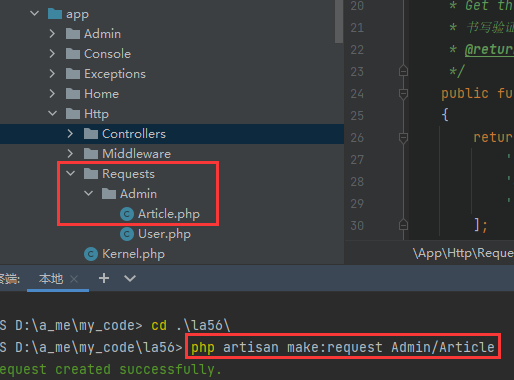
Task: Click the Article.php class icon
Action: 127,214
